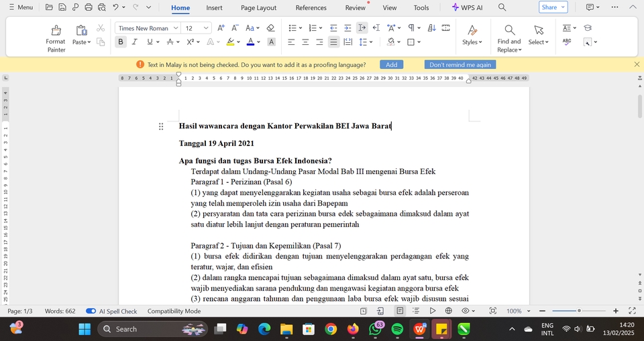This screenshot has width=644, height=341.
Task: Toggle the AI Spell Check switch
Action: tap(91, 311)
